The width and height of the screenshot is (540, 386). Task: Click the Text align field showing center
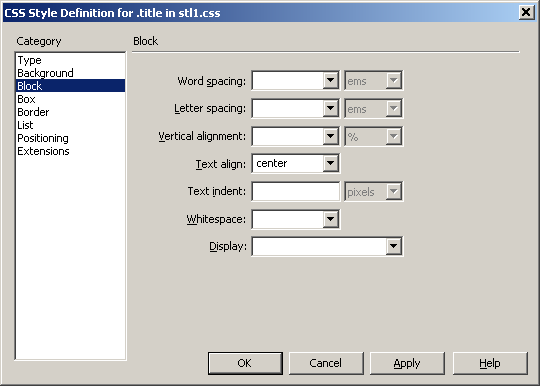288,164
